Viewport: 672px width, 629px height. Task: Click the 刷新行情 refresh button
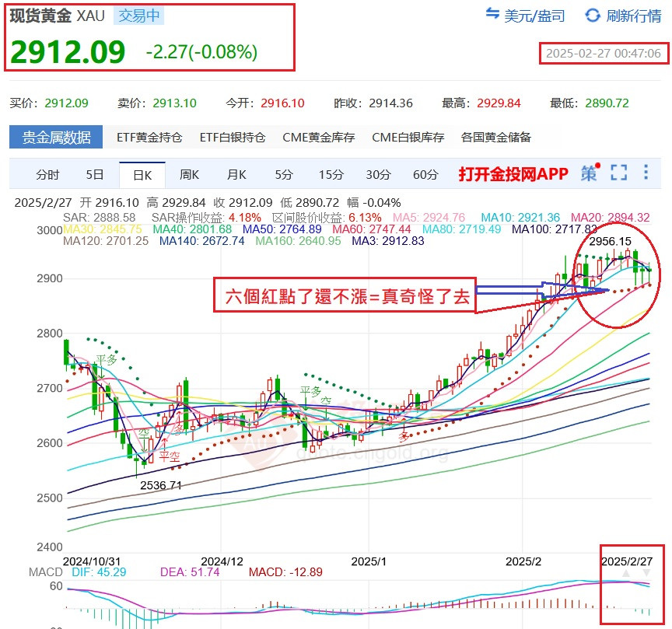click(x=623, y=16)
